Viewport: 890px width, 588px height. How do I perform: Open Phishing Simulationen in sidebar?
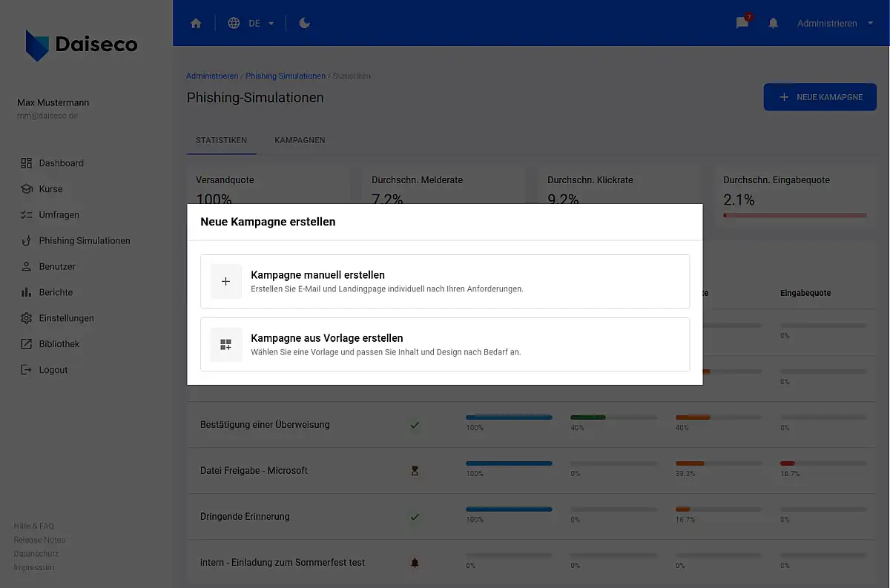[84, 241]
